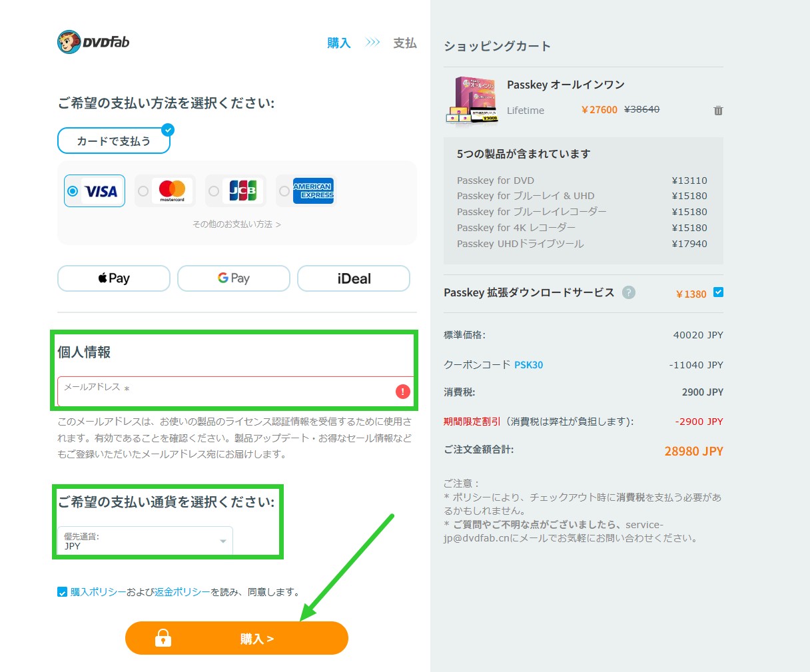Uncheck Passkey download service checkbox

point(718,292)
